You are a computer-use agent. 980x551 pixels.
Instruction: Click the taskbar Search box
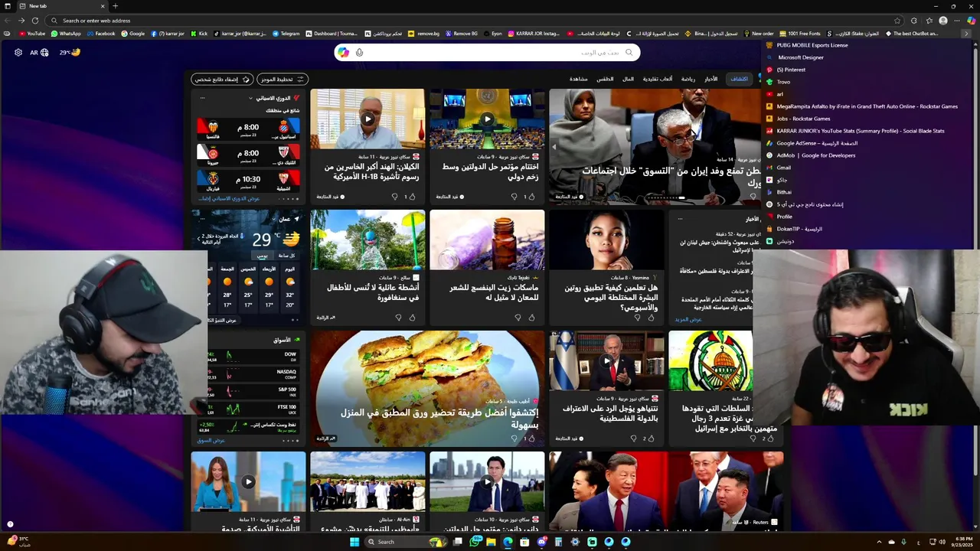pyautogui.click(x=404, y=542)
